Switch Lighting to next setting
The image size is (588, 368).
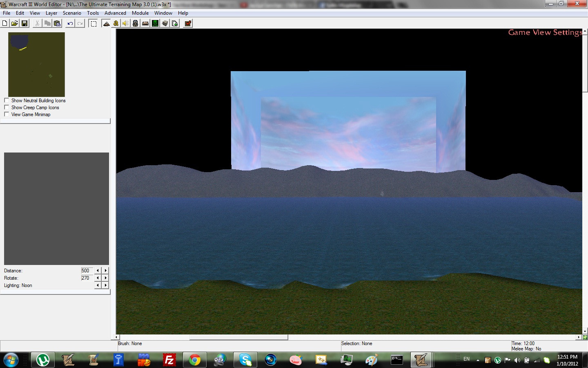[106, 285]
